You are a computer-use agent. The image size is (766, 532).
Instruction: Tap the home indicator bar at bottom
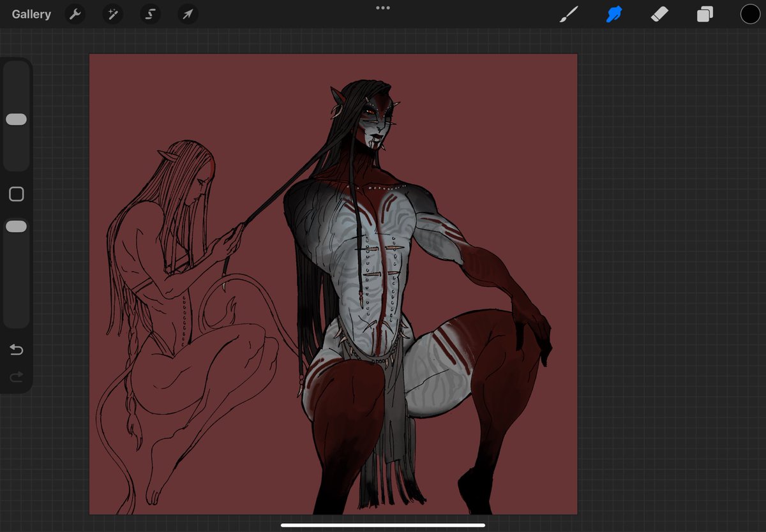383,526
